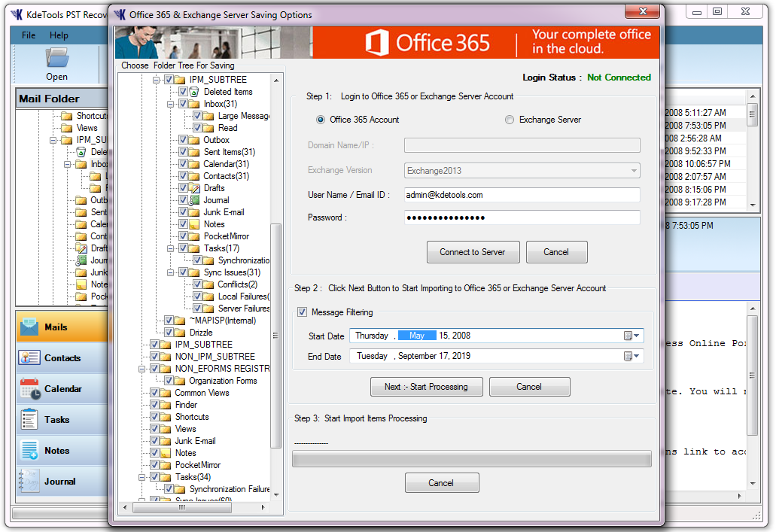The width and height of the screenshot is (776, 532).
Task: Collapse the Tasks(34) tree node
Action: click(142, 477)
